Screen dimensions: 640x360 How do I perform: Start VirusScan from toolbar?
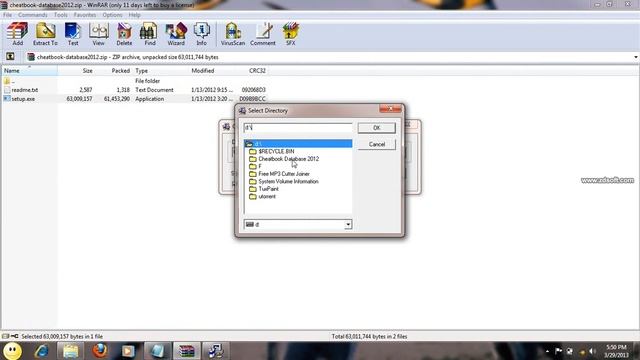coord(233,34)
